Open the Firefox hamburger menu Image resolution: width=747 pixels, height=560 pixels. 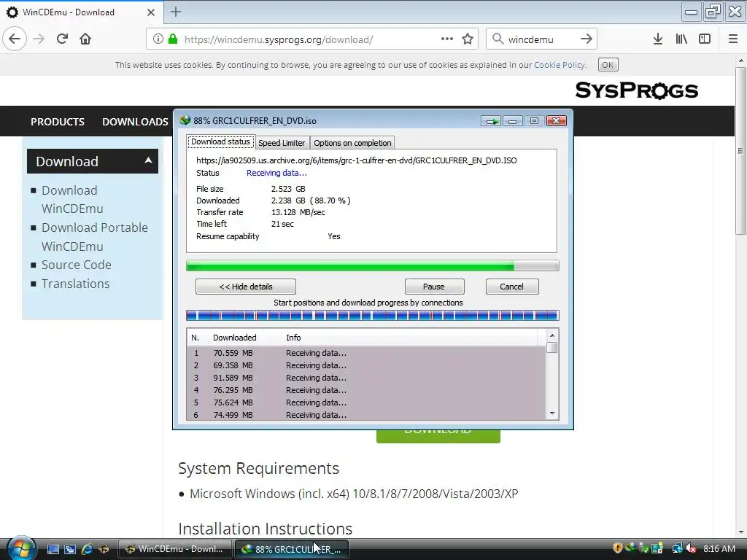coord(733,39)
